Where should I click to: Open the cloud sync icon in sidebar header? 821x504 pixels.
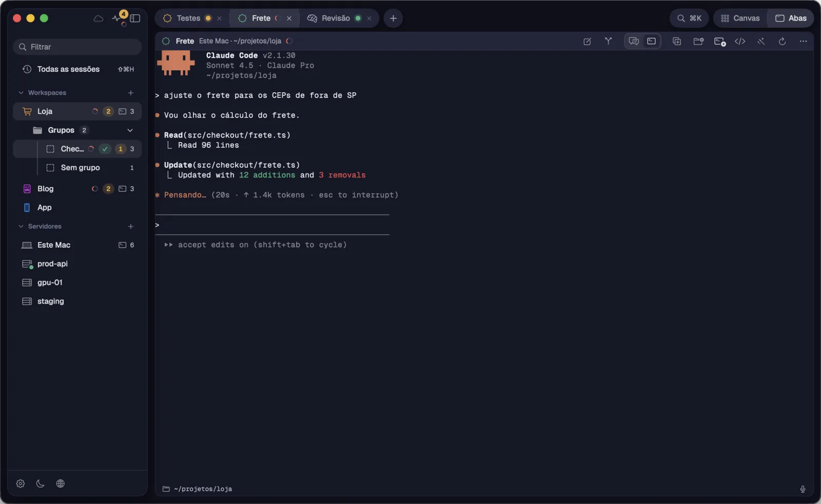(99, 18)
